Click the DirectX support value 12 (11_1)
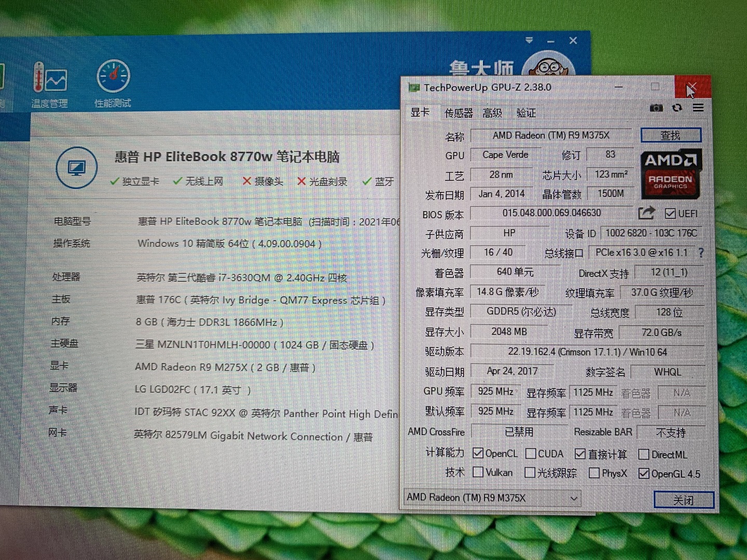This screenshot has height=560, width=747. [669, 272]
